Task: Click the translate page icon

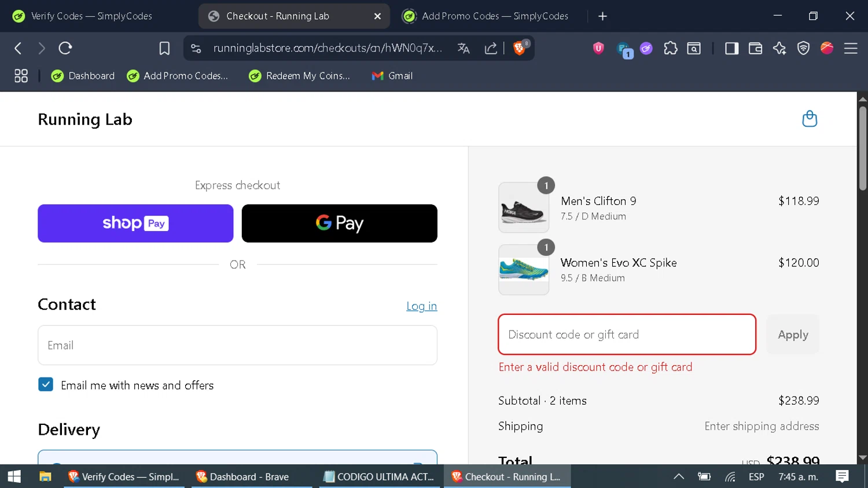Action: (464, 48)
